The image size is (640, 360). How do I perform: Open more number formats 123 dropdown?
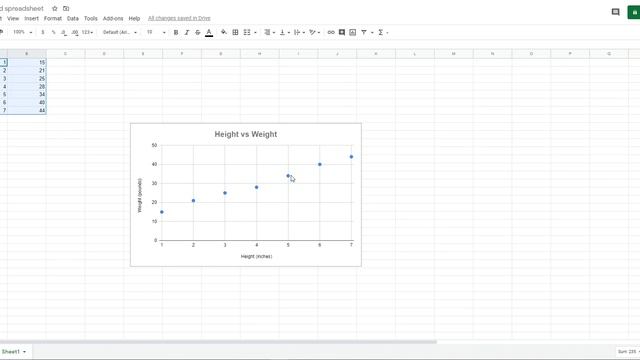coord(87,32)
